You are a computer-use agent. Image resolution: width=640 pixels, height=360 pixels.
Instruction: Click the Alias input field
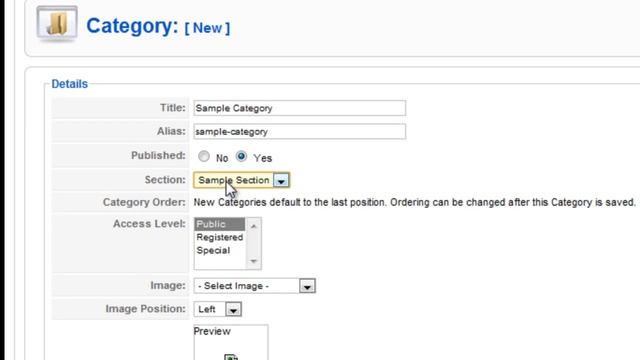[300, 131]
